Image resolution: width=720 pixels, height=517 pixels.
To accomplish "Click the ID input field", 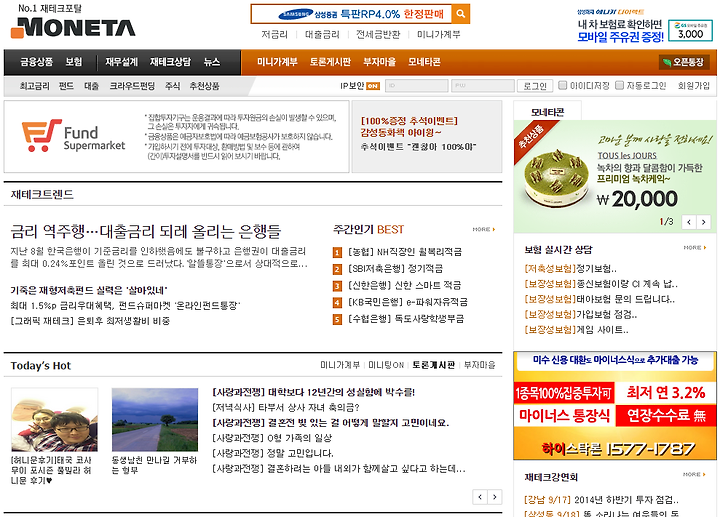I will click(417, 86).
